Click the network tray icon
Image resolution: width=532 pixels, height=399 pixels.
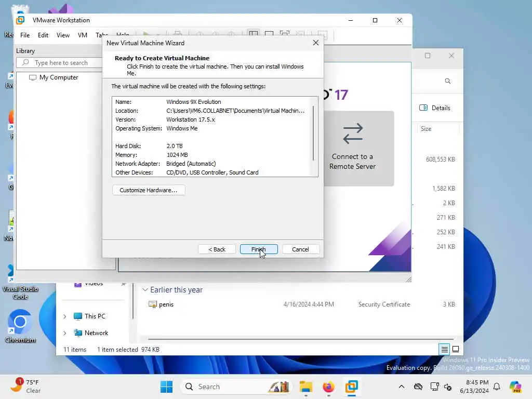pos(434,387)
